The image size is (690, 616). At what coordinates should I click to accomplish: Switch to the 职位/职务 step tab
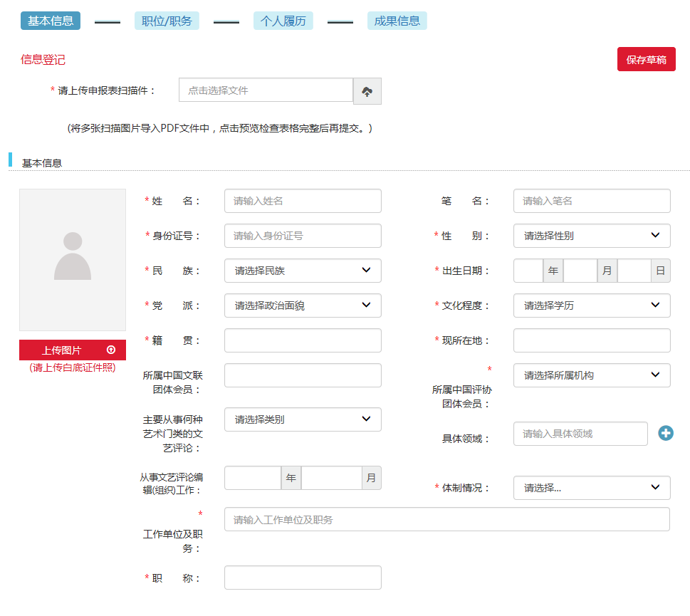[167, 21]
